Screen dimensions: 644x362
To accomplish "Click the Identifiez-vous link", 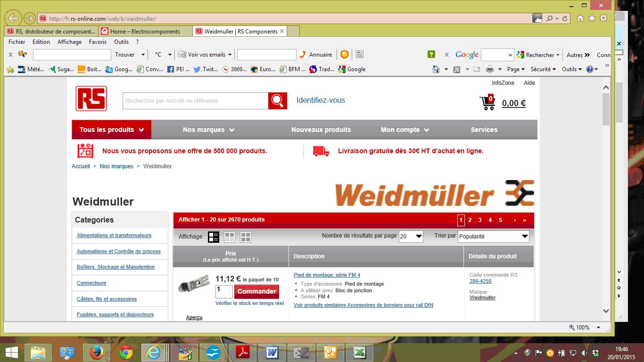I will [321, 100].
